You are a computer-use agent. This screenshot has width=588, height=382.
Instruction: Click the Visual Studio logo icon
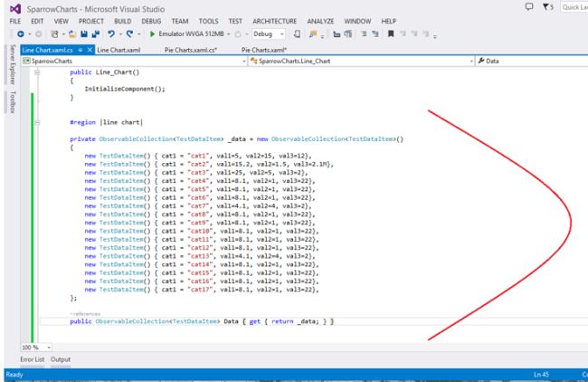pyautogui.click(x=15, y=9)
